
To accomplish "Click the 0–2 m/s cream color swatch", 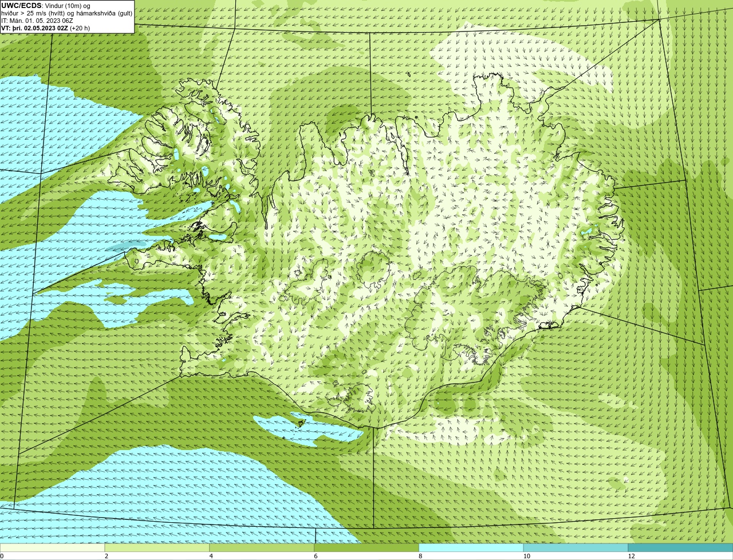I will tap(52, 548).
